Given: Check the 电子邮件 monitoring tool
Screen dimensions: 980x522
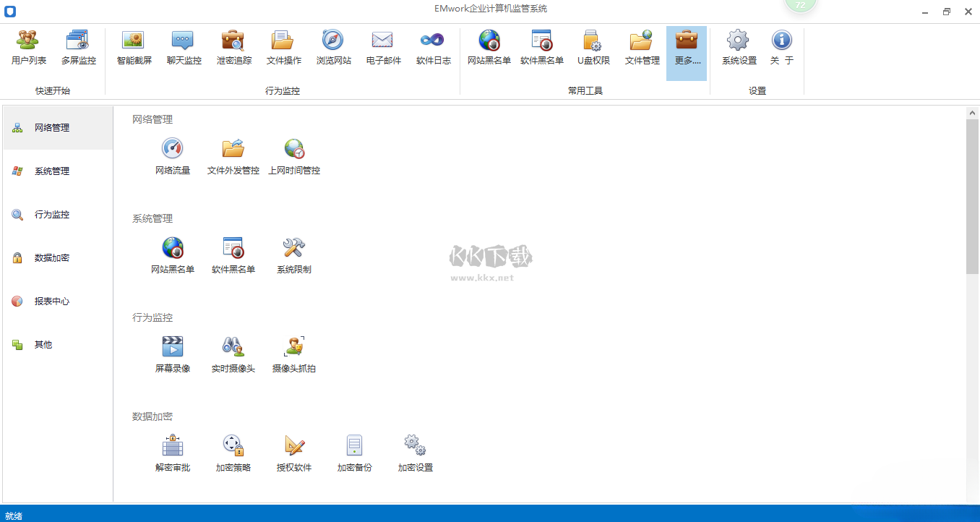Looking at the screenshot, I should (383, 48).
